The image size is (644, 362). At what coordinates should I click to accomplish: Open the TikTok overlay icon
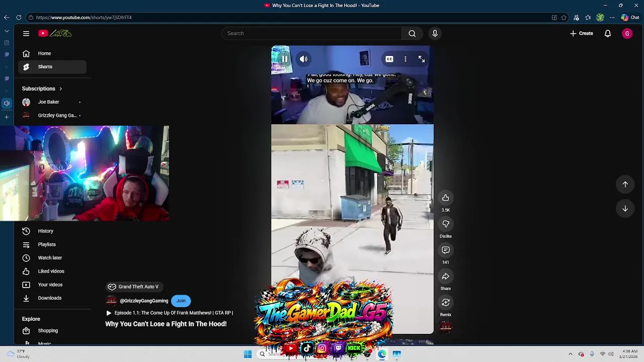pyautogui.click(x=307, y=348)
